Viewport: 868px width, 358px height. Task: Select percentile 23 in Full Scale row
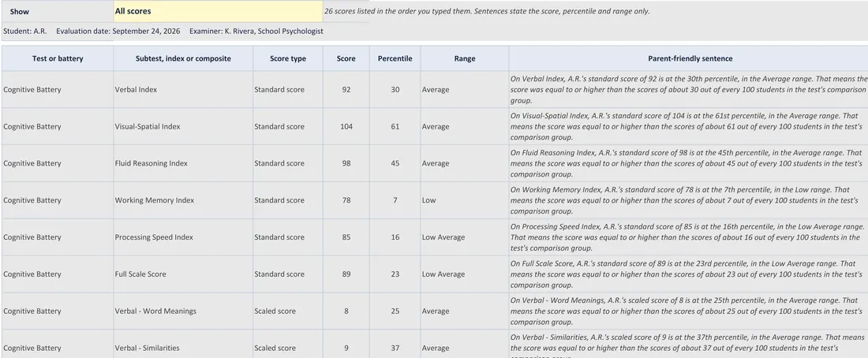pos(395,274)
